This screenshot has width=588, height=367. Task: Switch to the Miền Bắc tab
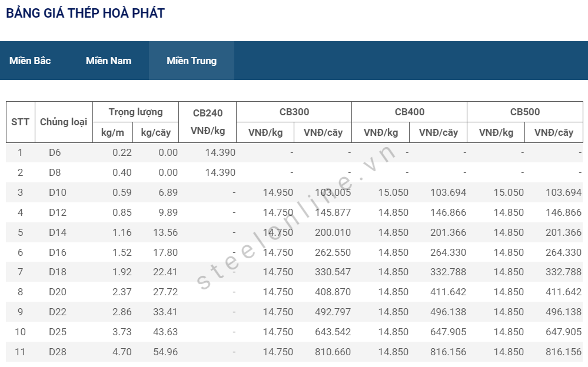30,61
